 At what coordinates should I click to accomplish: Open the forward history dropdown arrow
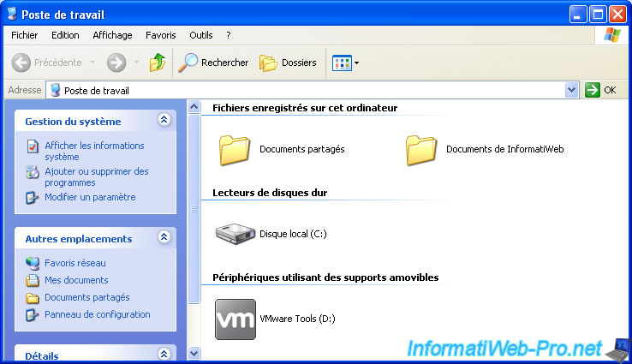(x=136, y=62)
